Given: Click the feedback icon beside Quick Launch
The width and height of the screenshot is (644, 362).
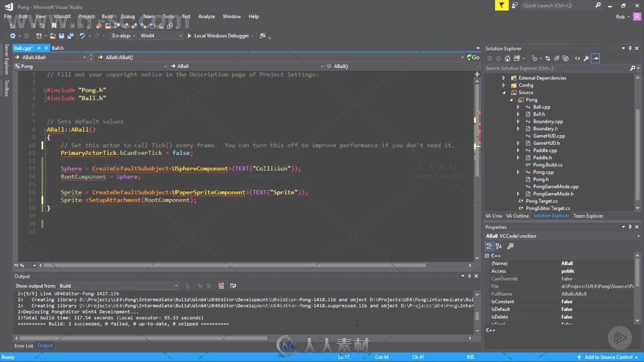Looking at the screenshot, I should [515, 6].
